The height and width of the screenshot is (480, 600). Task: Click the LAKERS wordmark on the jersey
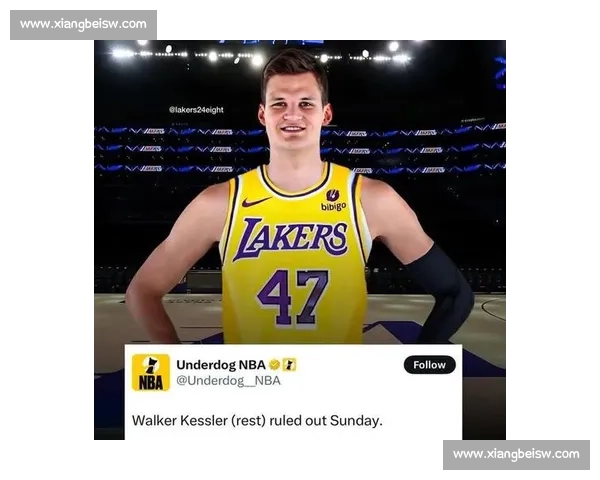coord(291,239)
